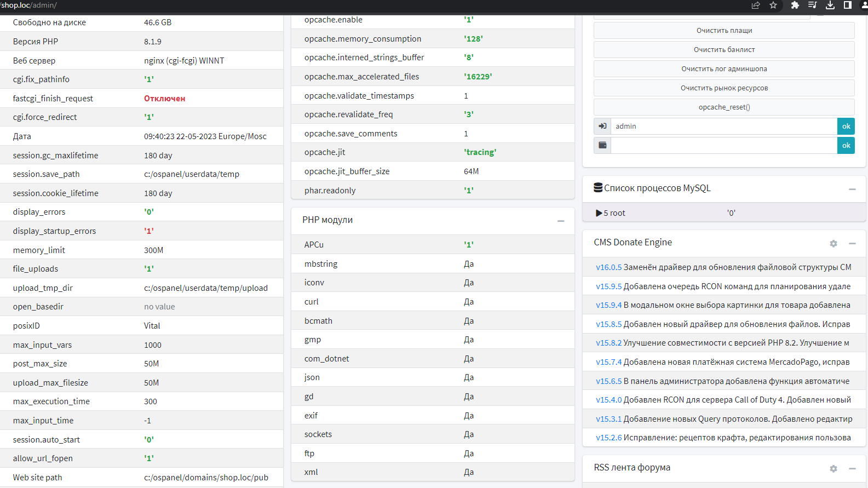Open the v15.7.4 changelog link
Screen dimensions: 868x488
pos(608,362)
